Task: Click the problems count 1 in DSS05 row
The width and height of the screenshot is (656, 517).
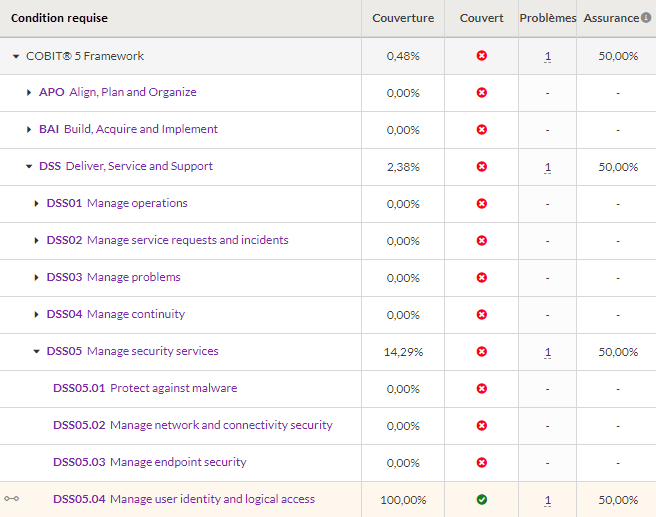Action: click(548, 352)
